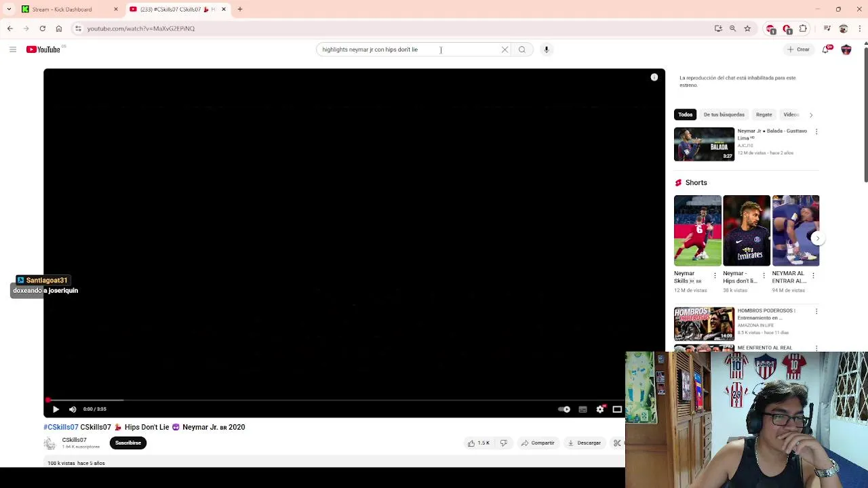Go forward in the browser

(x=26, y=28)
